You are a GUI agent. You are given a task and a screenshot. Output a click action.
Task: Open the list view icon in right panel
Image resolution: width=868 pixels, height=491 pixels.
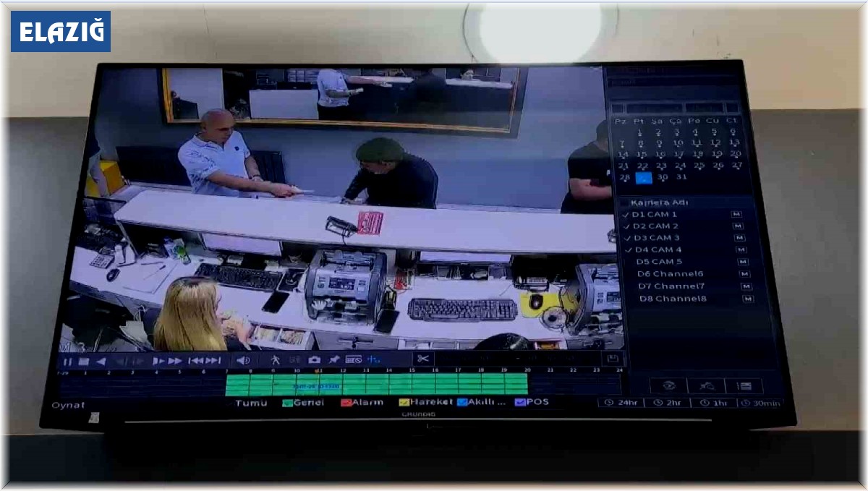click(x=743, y=387)
